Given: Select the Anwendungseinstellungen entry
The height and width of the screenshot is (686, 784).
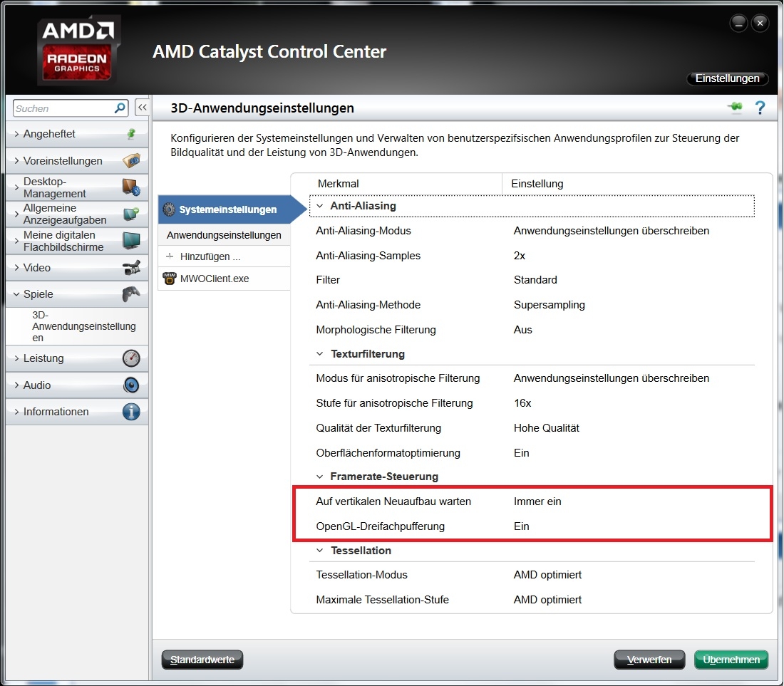Looking at the screenshot, I should tap(224, 235).
